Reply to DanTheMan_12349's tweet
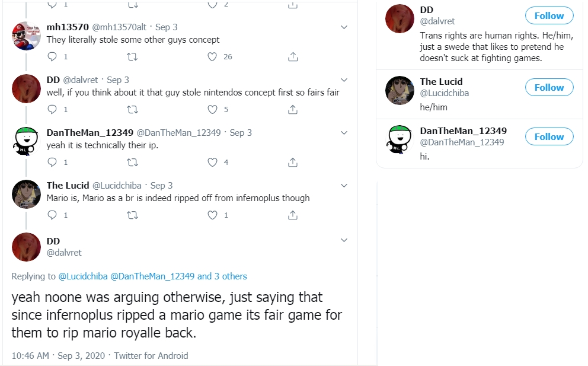Viewport: 588px width, 366px height. 52,163
